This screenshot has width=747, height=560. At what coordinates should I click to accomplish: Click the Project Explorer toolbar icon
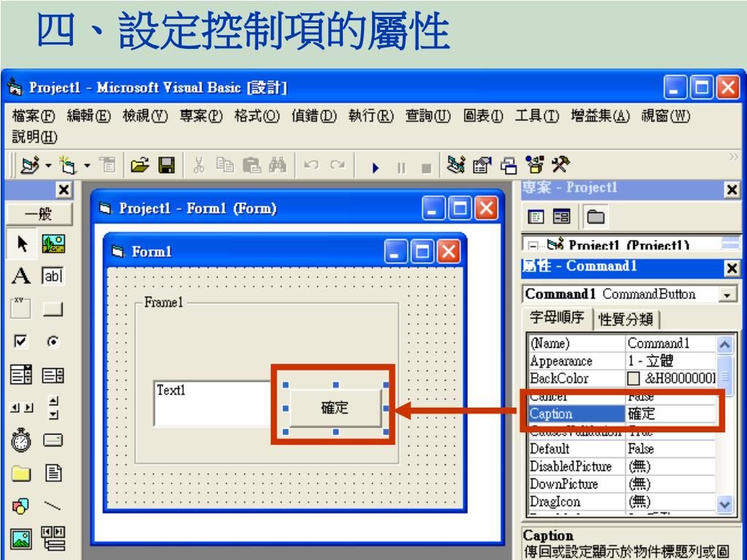pyautogui.click(x=456, y=166)
